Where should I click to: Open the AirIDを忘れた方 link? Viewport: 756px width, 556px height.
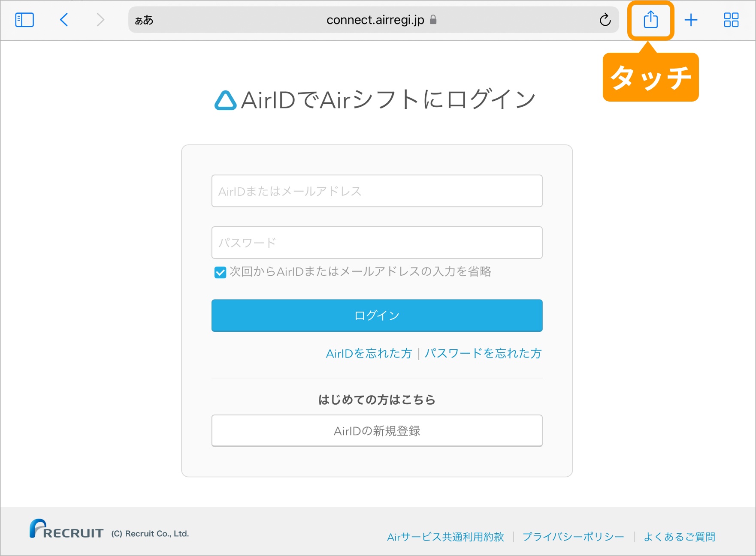coord(369,353)
